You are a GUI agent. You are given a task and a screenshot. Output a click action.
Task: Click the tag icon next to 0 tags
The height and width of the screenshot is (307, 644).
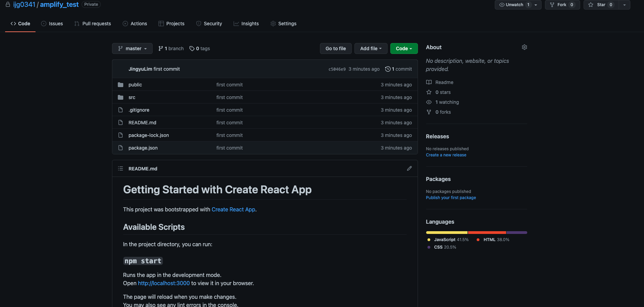(192, 48)
